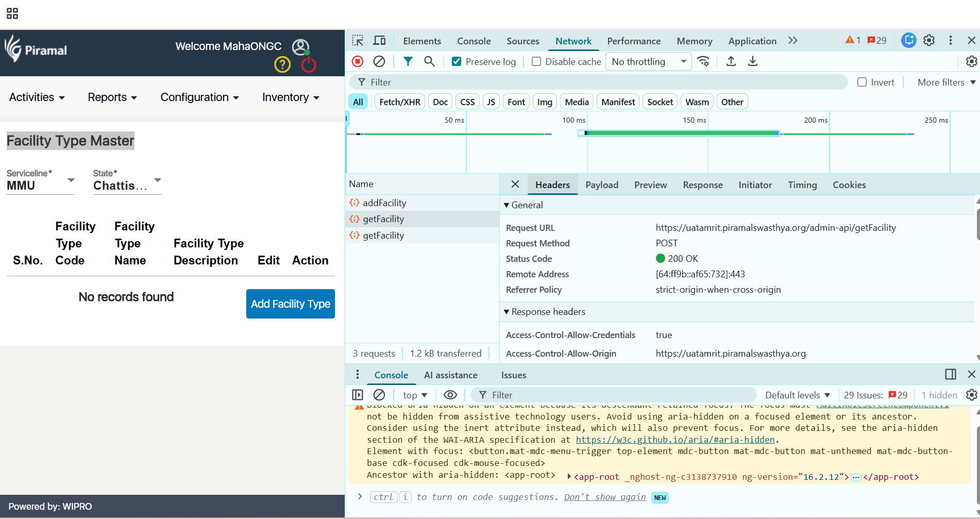
Task: Open the w3c aria-hidden specification link
Action: pos(675,440)
